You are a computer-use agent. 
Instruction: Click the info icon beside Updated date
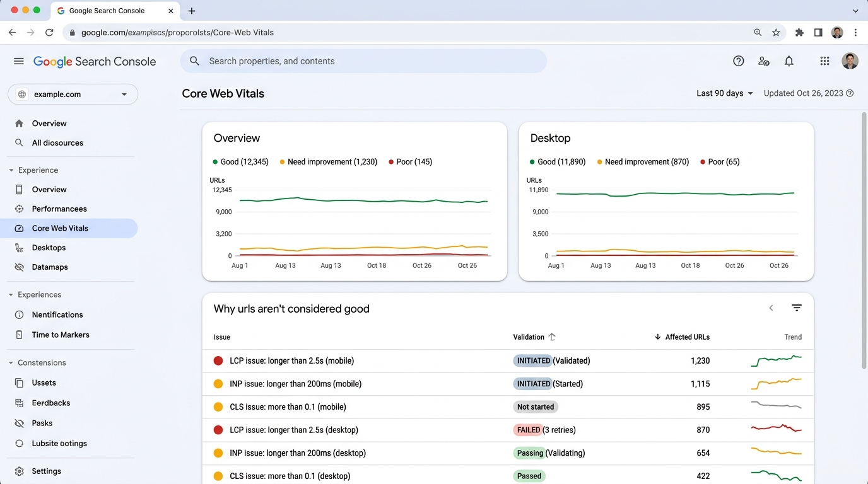click(x=850, y=93)
